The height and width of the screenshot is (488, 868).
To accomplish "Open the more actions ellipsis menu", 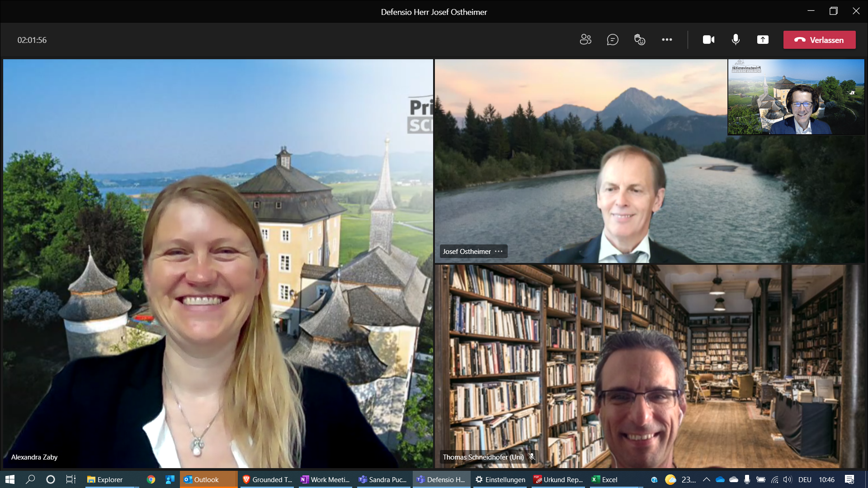I will click(x=667, y=40).
